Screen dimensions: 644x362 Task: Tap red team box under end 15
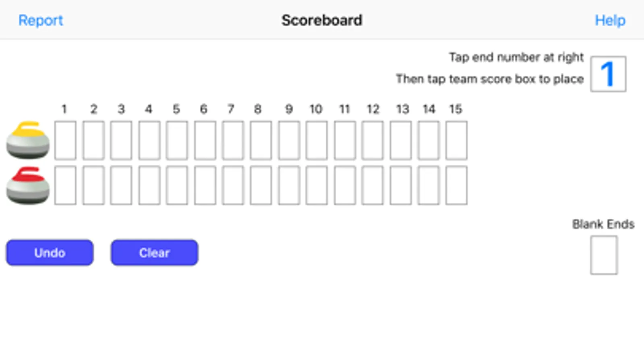point(456,185)
